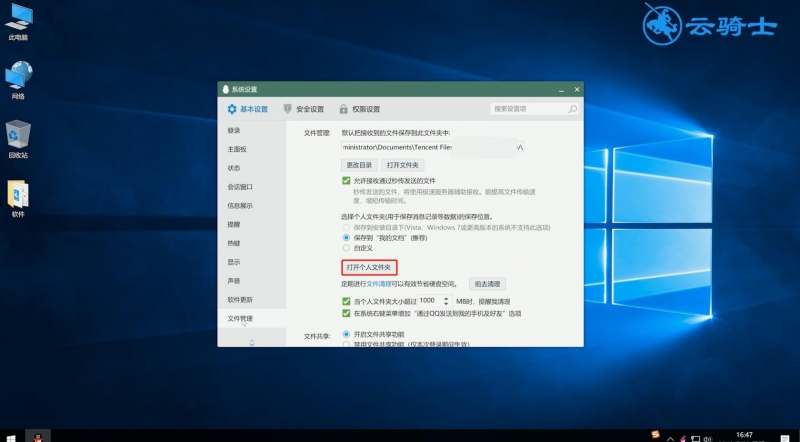Screen dimensions: 800x442
Task: Expand the sidebar list with the bottom arrows
Action: pyautogui.click(x=252, y=342)
